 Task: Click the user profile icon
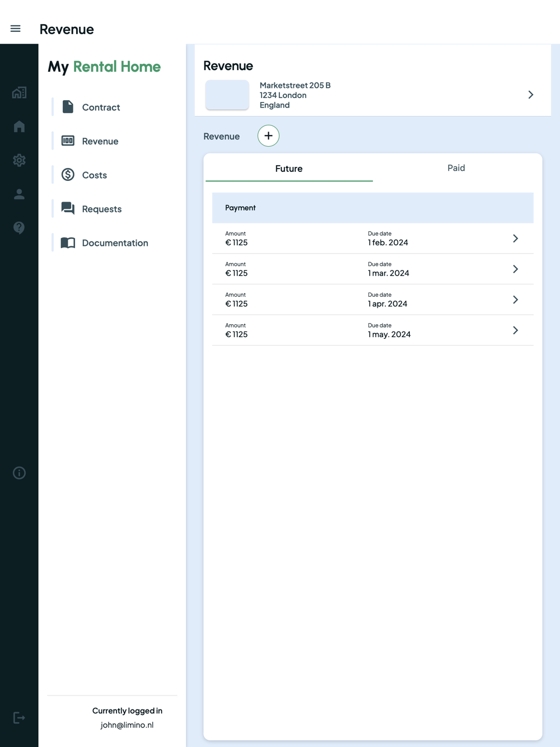(x=19, y=194)
